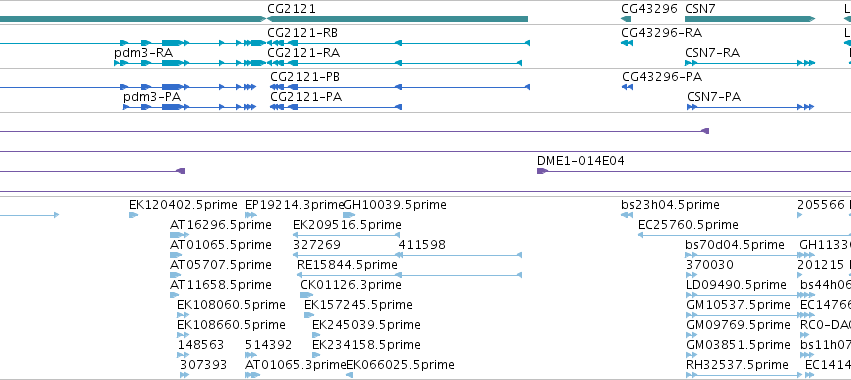Select the CG2121 gene bar
This screenshot has height=380, width=851.
(395, 19)
